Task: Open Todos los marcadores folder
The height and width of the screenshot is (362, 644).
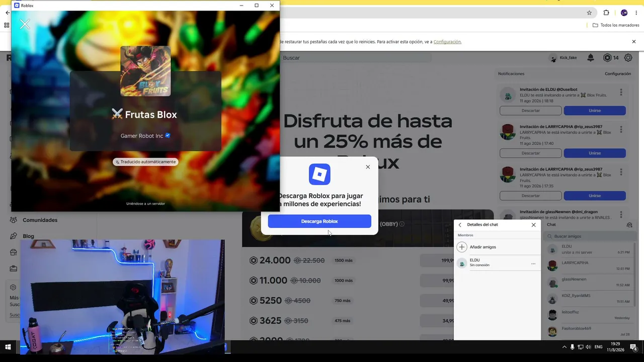Action: [x=616, y=25]
